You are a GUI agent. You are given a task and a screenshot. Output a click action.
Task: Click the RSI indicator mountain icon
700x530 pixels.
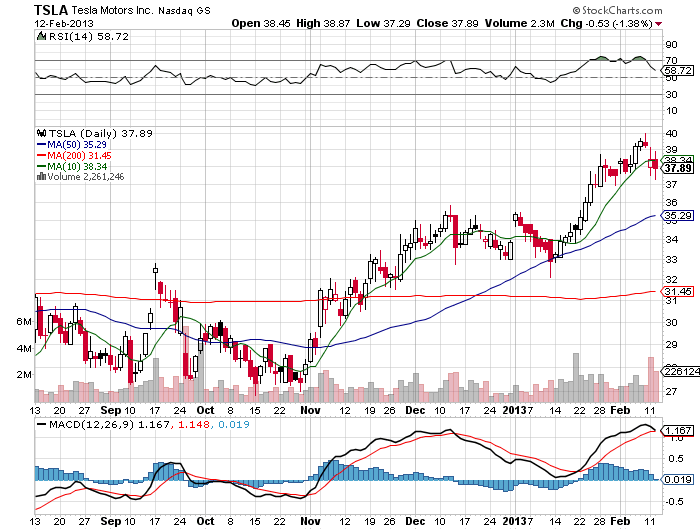pos(42,37)
